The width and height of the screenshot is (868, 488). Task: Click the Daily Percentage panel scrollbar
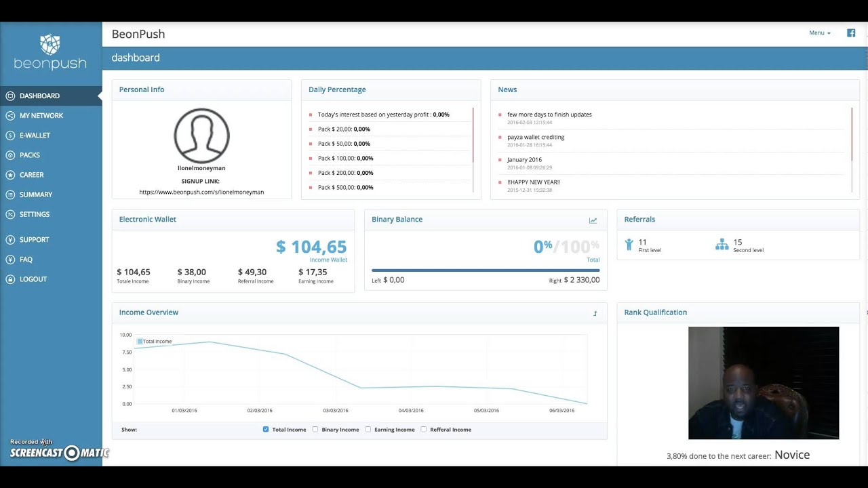coord(473,135)
